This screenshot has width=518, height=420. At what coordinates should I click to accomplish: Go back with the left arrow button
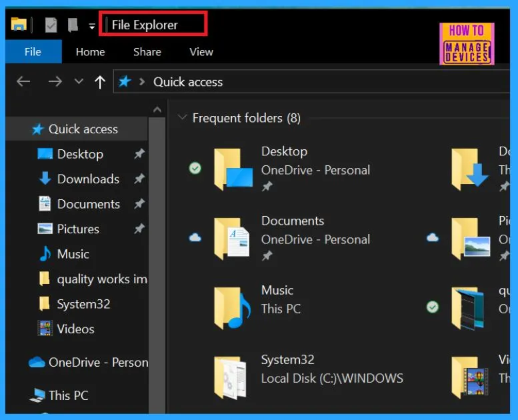pyautogui.click(x=23, y=81)
